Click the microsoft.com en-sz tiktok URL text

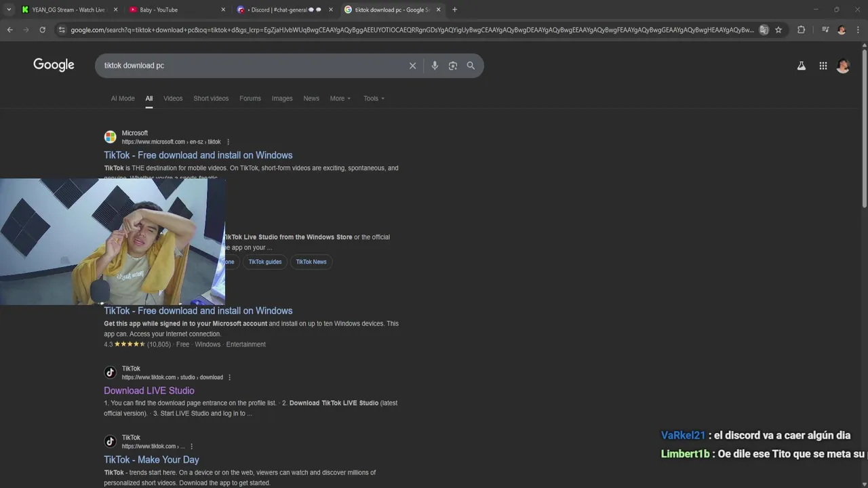tap(171, 142)
